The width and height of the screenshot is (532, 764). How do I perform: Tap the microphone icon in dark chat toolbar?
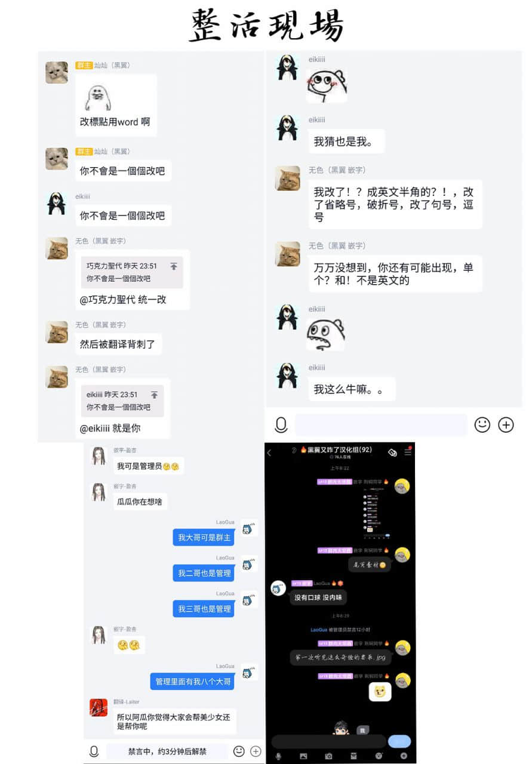(x=278, y=756)
